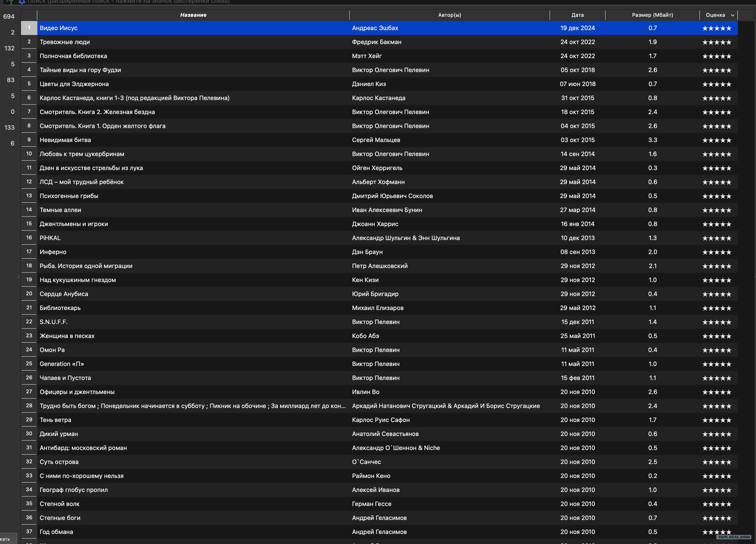Select the book Generation «П»

point(62,364)
